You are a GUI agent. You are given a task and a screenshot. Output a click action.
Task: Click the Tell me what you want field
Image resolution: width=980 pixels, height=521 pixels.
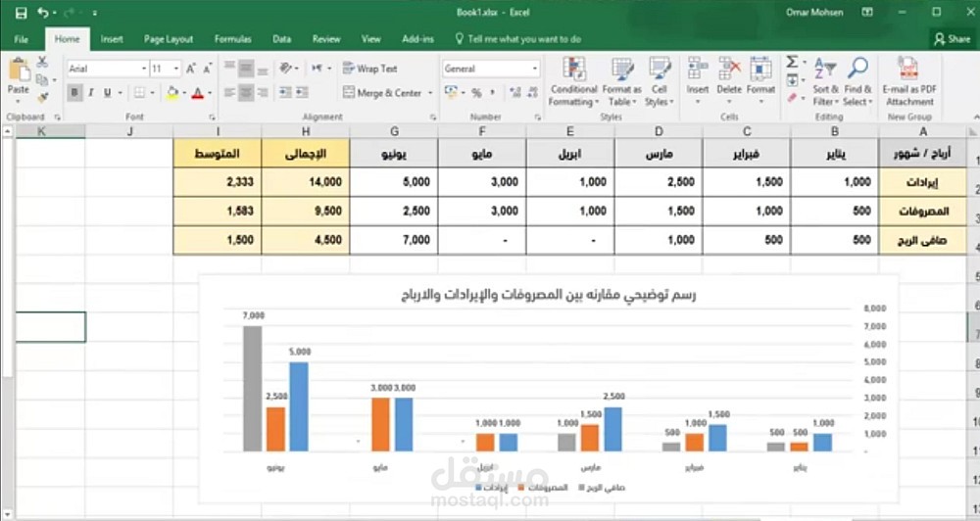(x=518, y=39)
